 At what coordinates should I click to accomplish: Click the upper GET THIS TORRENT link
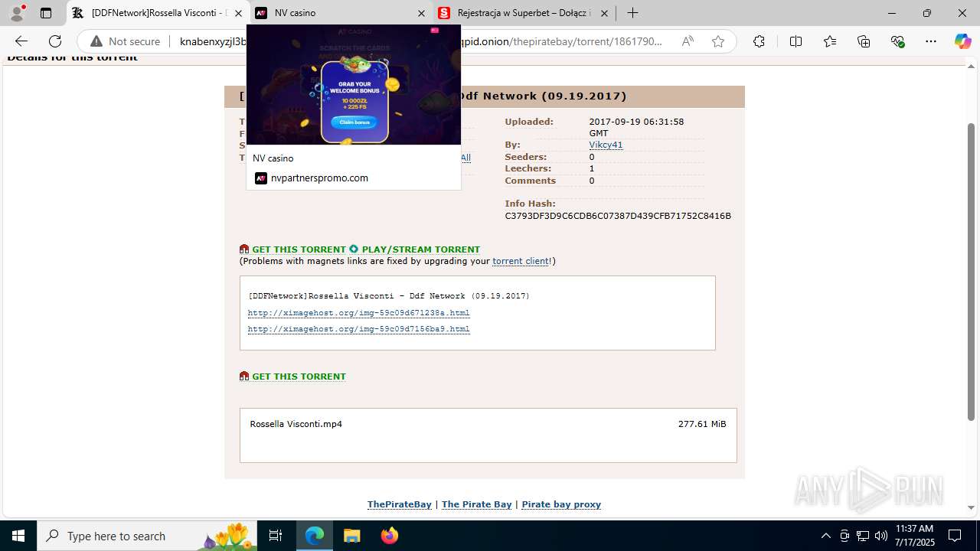(x=299, y=249)
